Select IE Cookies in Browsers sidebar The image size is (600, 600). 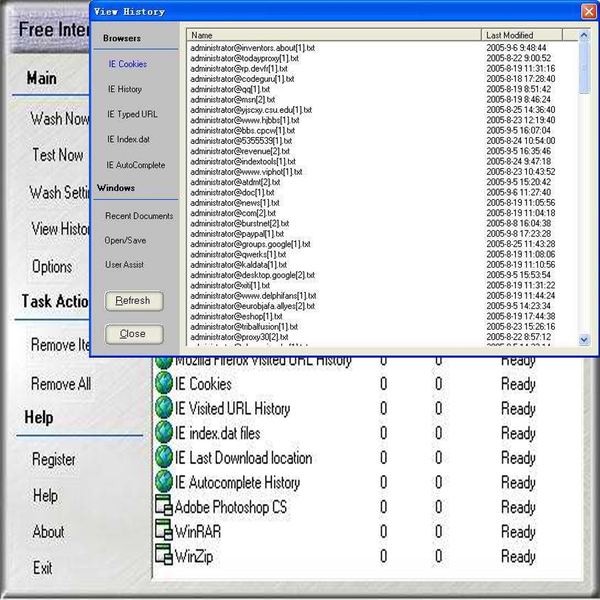[128, 64]
